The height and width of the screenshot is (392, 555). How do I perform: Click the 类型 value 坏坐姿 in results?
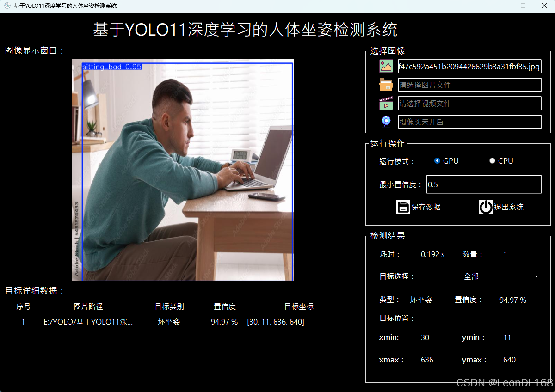coord(421,300)
